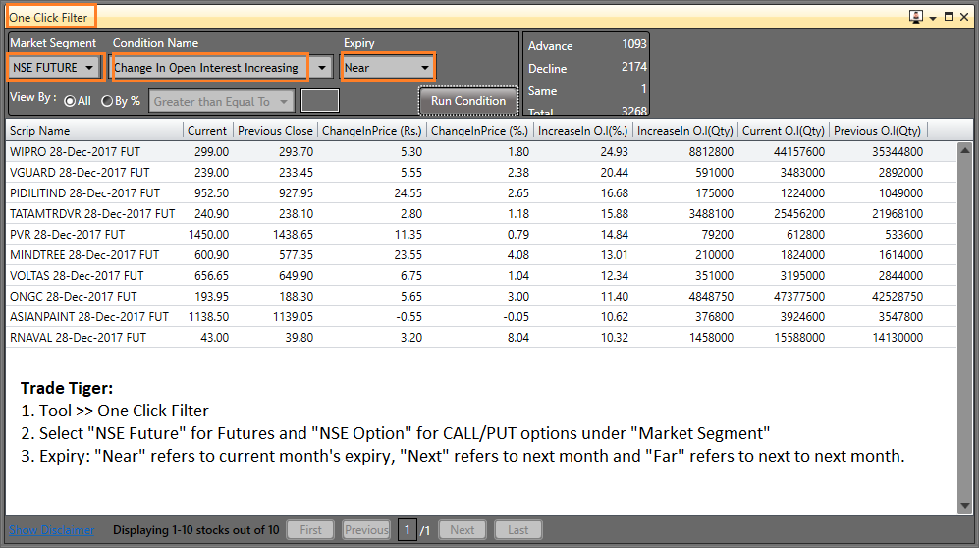
Task: Sort by Current column header
Action: coord(207,130)
